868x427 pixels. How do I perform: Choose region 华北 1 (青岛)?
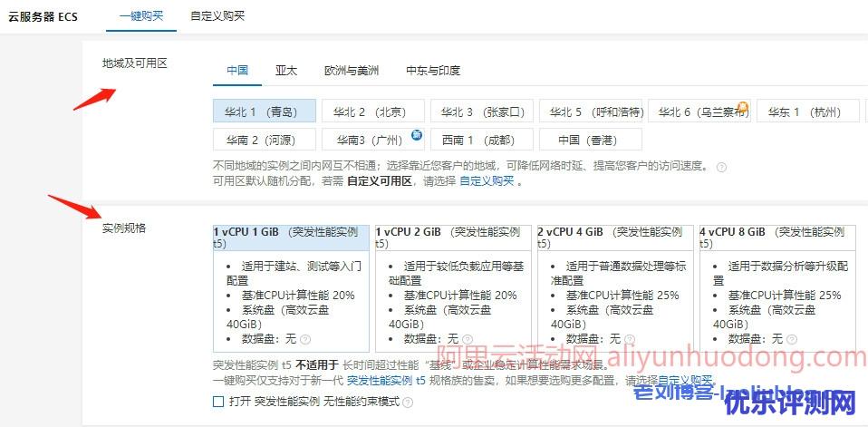264,111
